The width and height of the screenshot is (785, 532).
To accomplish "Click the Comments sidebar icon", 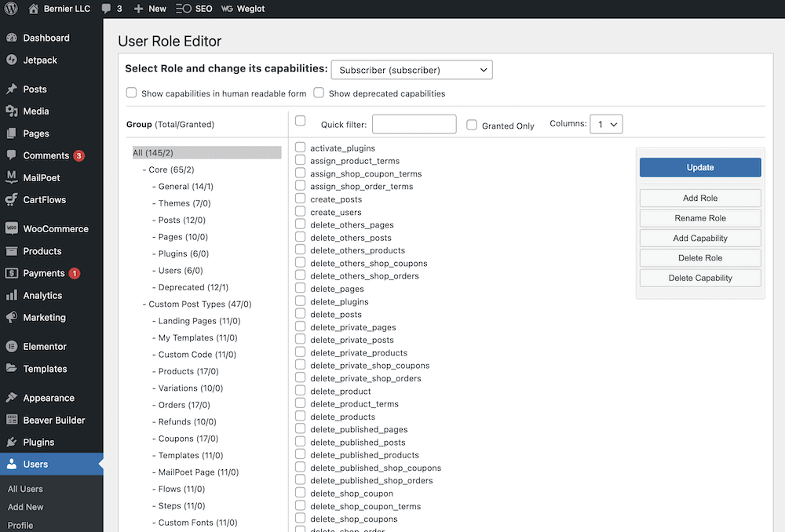I will (12, 155).
